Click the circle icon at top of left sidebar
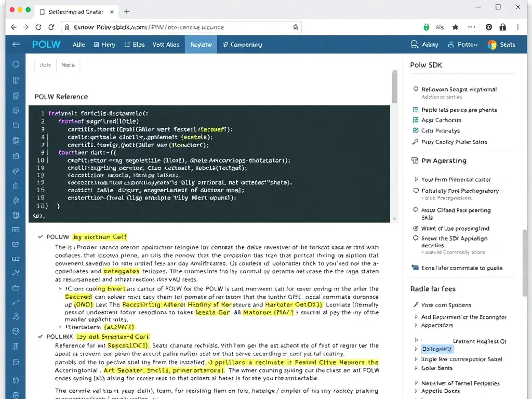The height and width of the screenshot is (399, 532). point(16,64)
